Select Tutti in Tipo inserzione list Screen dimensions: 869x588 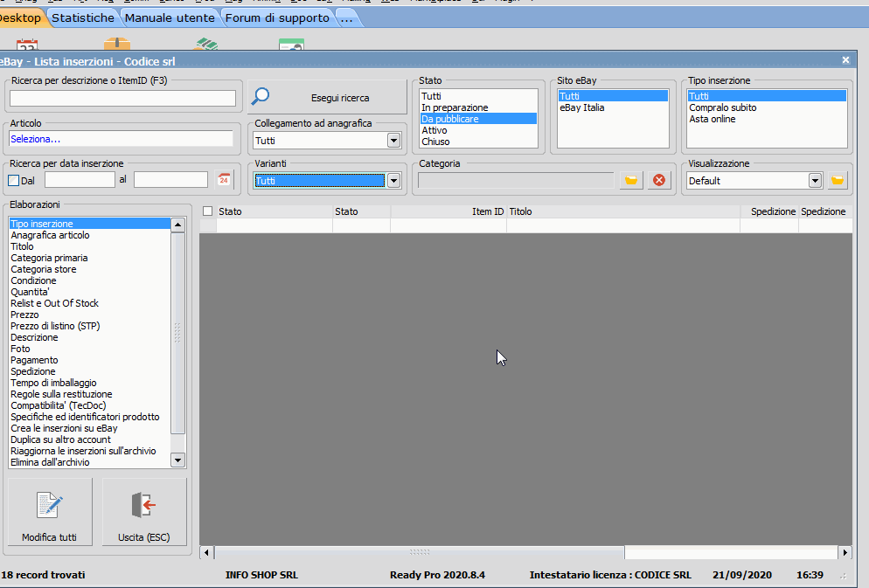coord(767,96)
